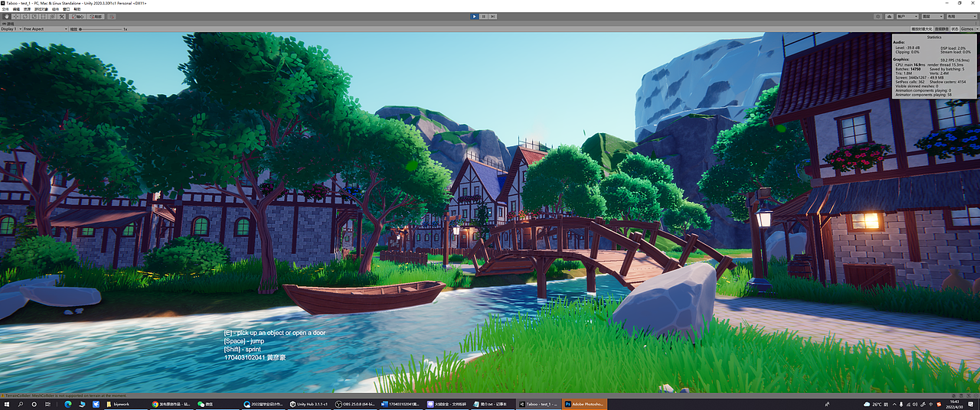Open the 编辑 (Edit) menu
Screen dimensions: 980x410
[16, 9]
